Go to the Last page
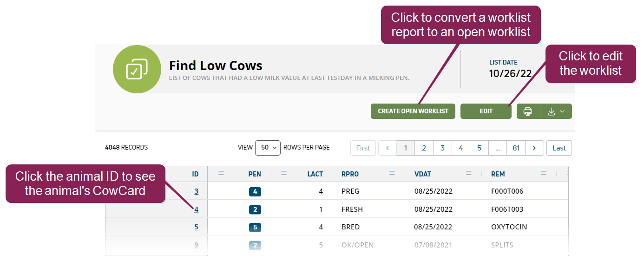The height and width of the screenshot is (261, 644). click(x=559, y=148)
